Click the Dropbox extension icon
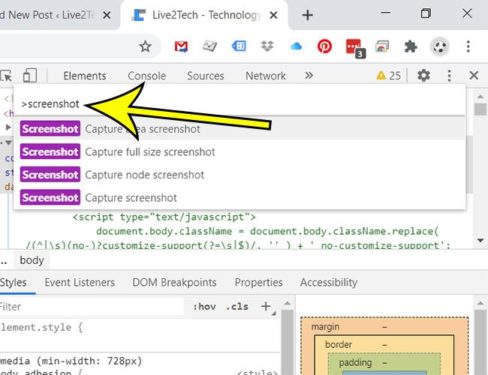The height and width of the screenshot is (375, 488). point(267,46)
